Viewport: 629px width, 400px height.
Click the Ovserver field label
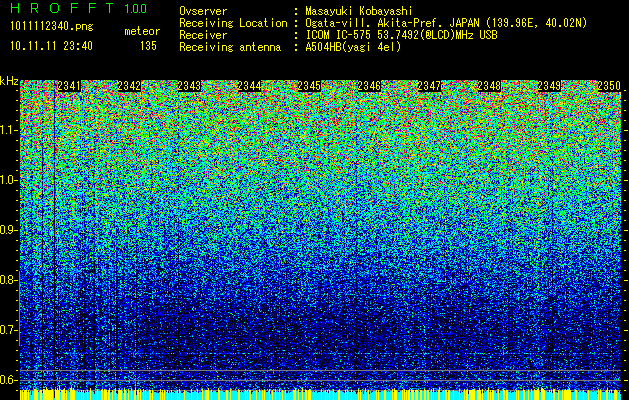pos(203,11)
